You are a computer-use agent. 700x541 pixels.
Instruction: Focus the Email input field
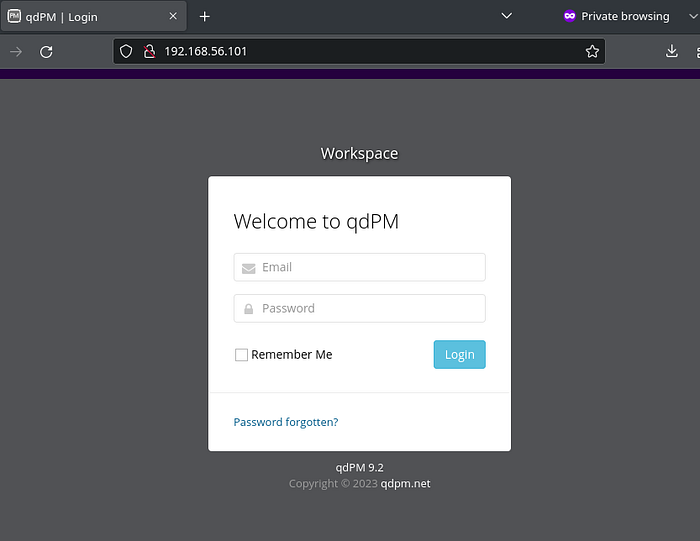370,267
